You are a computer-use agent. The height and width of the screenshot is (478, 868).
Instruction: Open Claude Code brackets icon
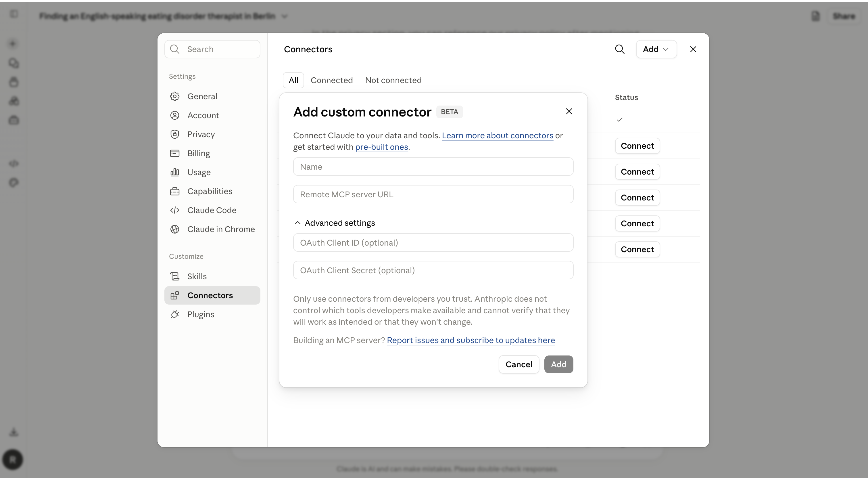174,210
